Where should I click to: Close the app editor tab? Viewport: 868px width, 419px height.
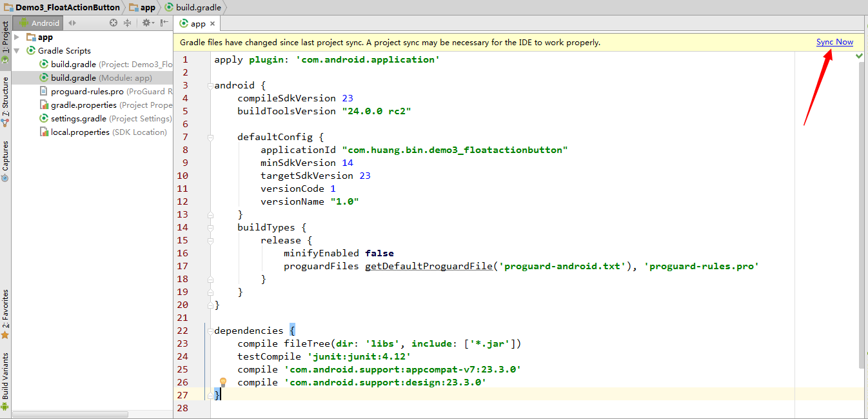point(213,24)
